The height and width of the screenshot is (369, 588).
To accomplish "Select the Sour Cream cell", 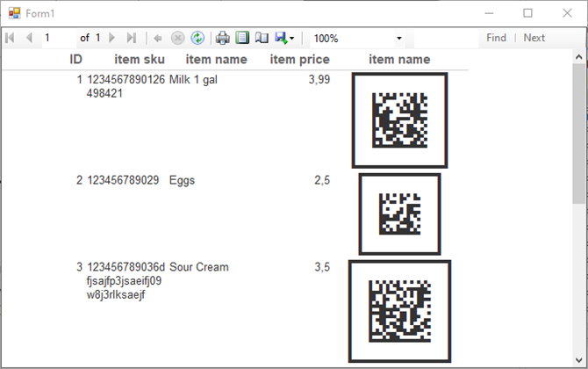I will coord(198,267).
